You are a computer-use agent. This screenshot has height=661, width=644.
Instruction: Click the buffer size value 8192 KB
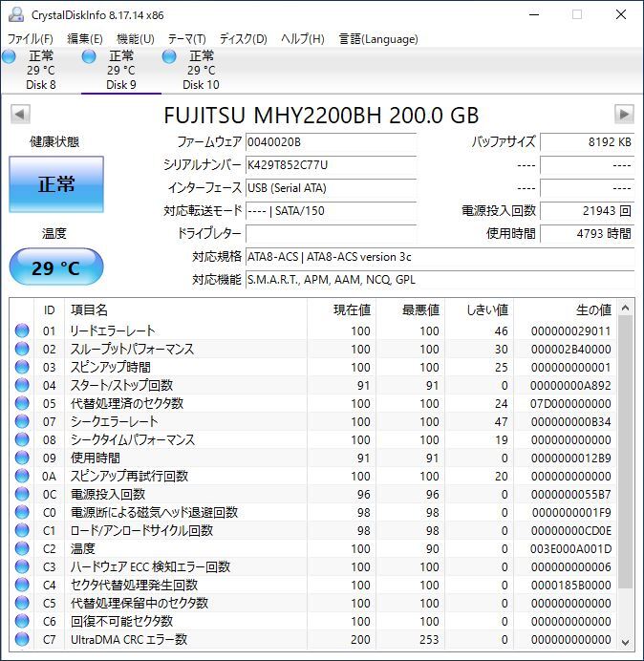click(x=587, y=142)
